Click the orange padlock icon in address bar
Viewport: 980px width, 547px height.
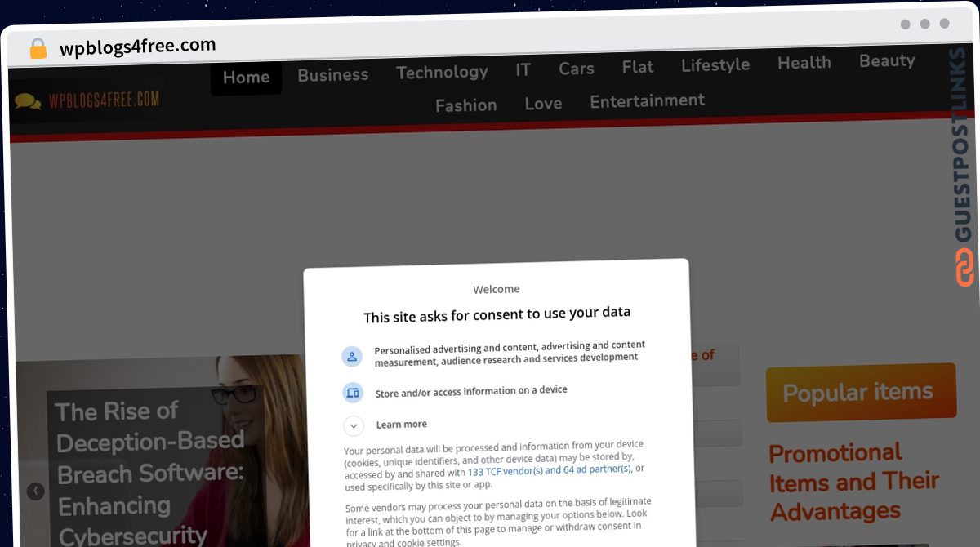pos(38,49)
